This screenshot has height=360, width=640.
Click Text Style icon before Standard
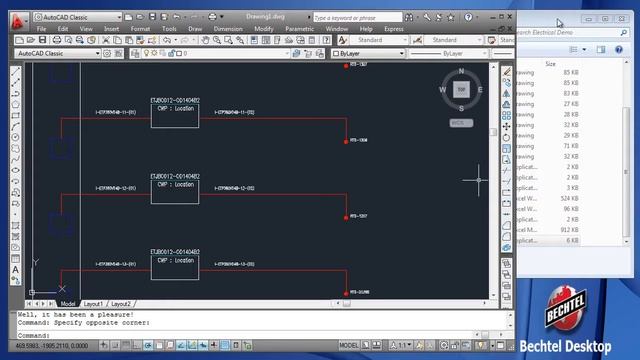[342, 40]
